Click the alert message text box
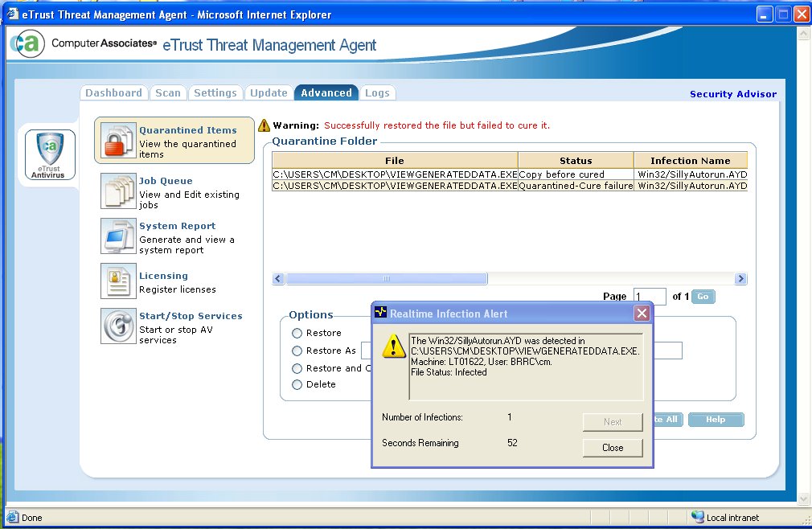 point(526,367)
